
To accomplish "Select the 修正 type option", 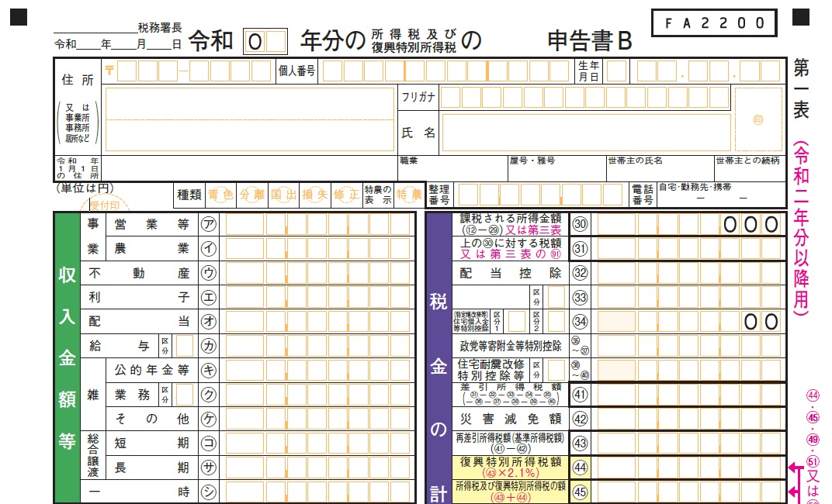I will tap(346, 195).
